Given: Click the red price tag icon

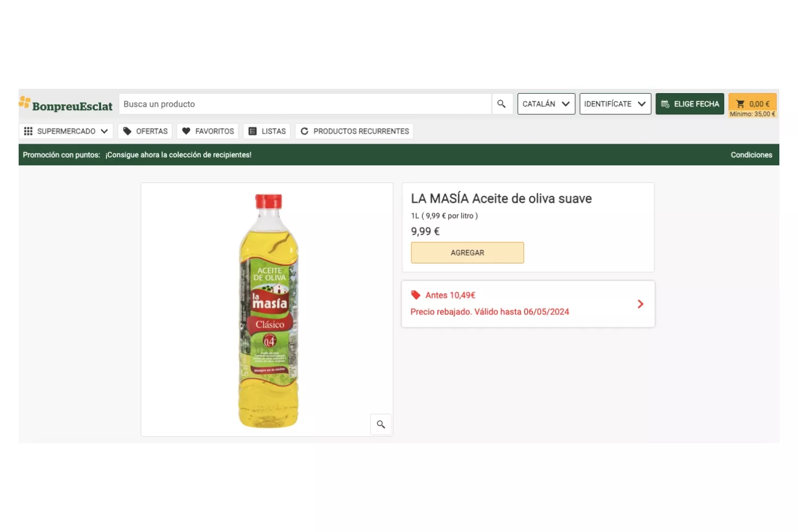Looking at the screenshot, I should tap(416, 295).
